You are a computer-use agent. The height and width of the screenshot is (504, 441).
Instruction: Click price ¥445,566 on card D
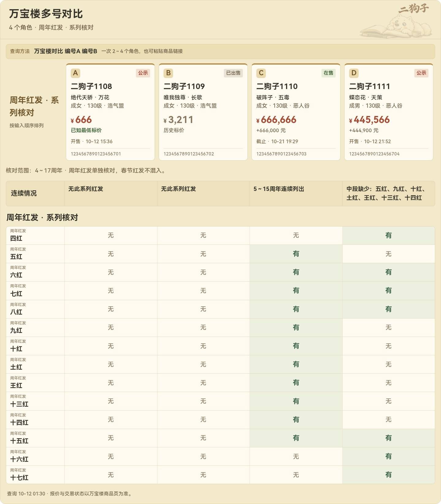coord(369,120)
